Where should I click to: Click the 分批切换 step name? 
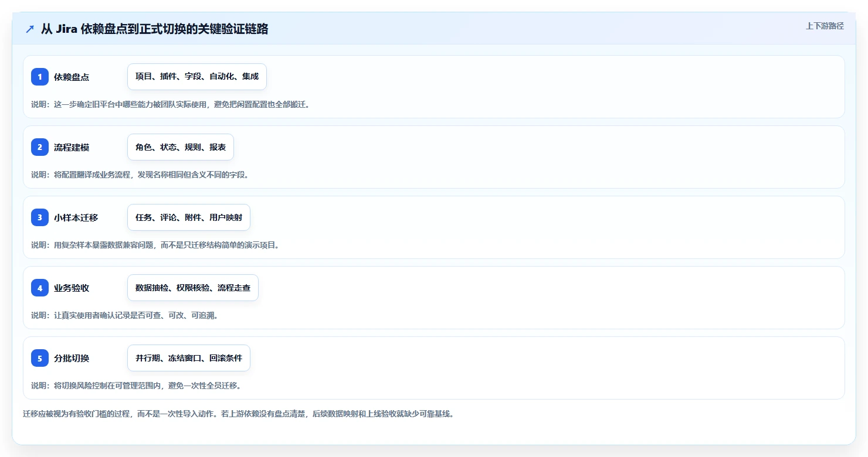coord(72,358)
